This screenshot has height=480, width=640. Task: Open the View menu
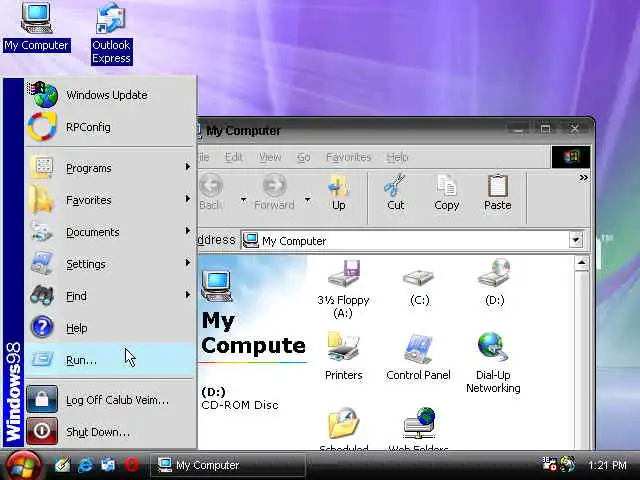tap(270, 157)
